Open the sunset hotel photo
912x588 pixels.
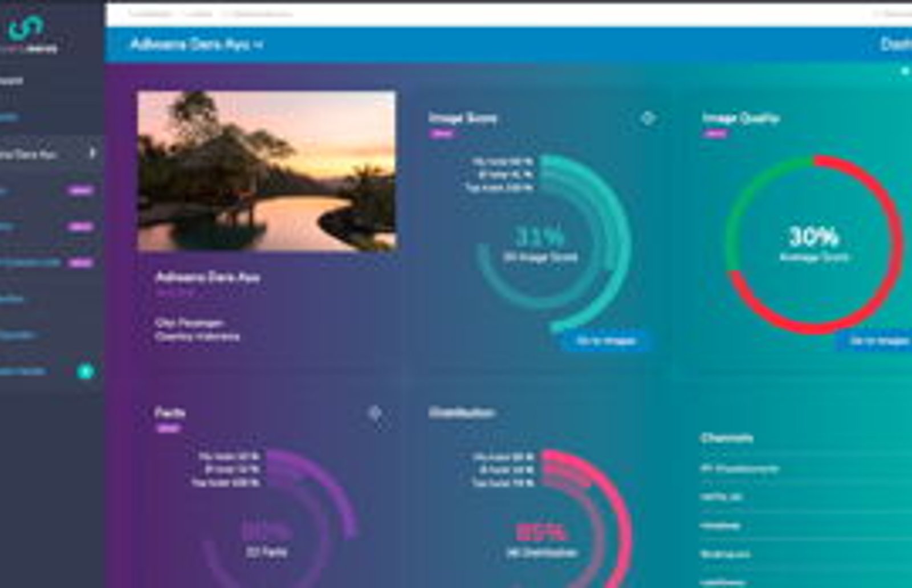click(267, 171)
